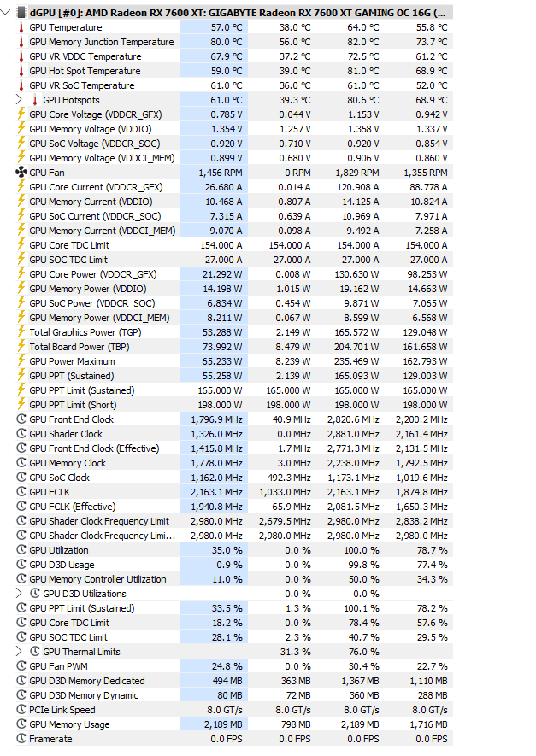Click lightning icon beside GPU Core TDC Limit amperage row
The image size is (536, 756).
[21, 245]
